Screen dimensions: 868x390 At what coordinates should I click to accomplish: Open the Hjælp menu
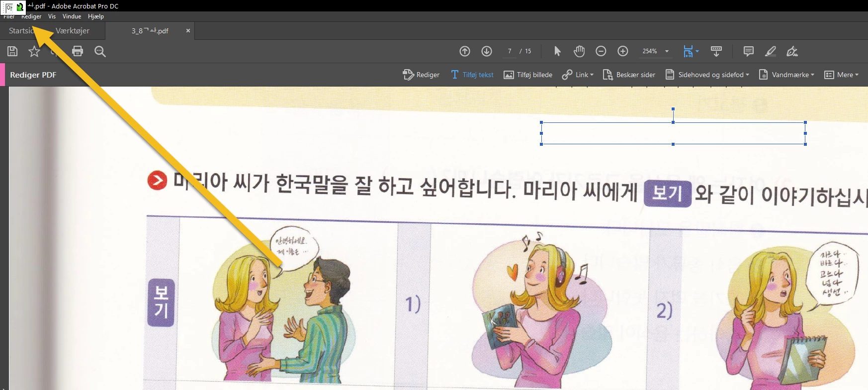click(96, 16)
